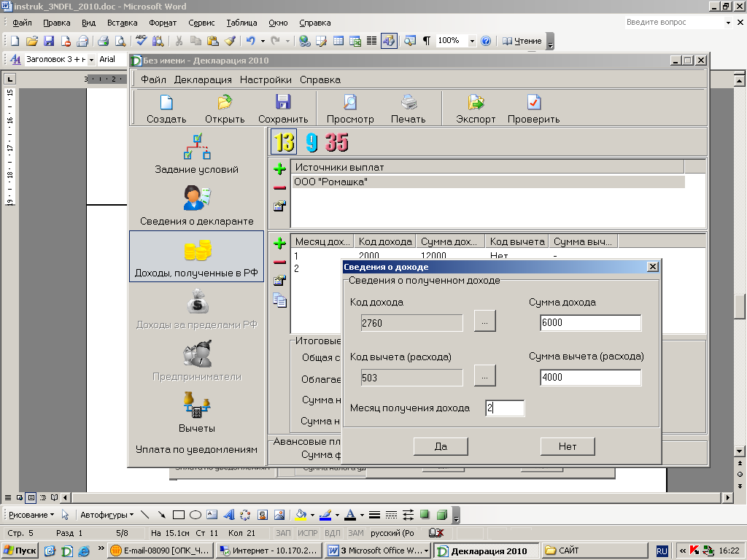Viewport: 747px width, 560px height.
Task: Click the Сумма дохода field with 6000
Action: point(591,322)
